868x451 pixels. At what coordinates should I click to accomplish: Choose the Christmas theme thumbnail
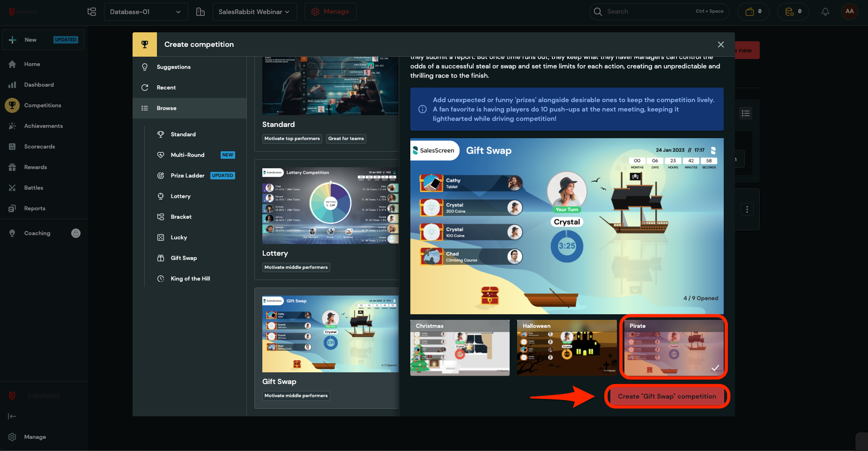(x=460, y=347)
